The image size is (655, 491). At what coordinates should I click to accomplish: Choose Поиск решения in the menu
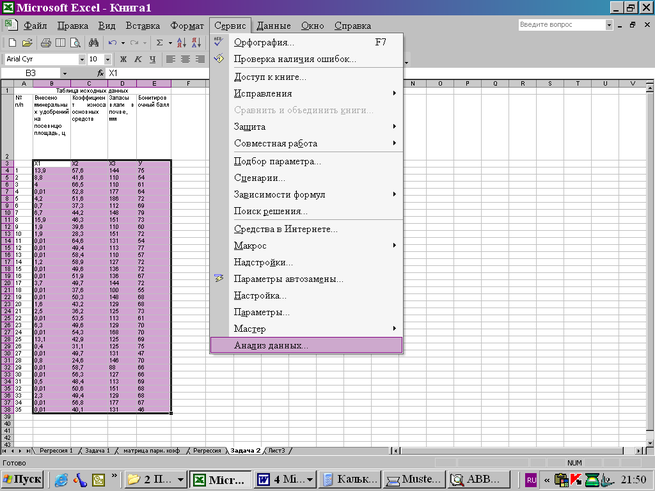pos(270,211)
